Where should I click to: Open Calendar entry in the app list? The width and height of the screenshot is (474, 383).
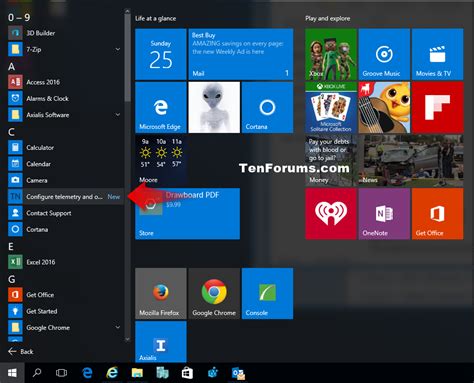[x=65, y=164]
